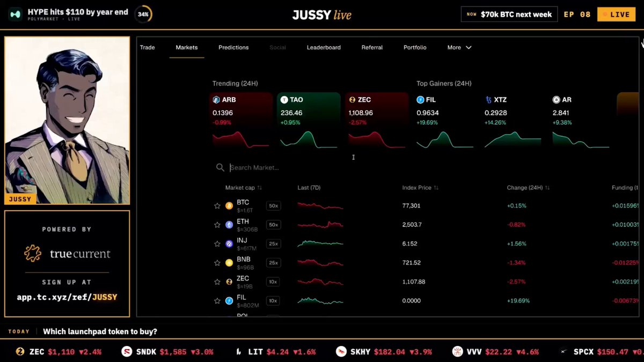The width and height of the screenshot is (644, 362).
Task: Click the Polymarket logo icon in top banner
Action: click(16, 14)
